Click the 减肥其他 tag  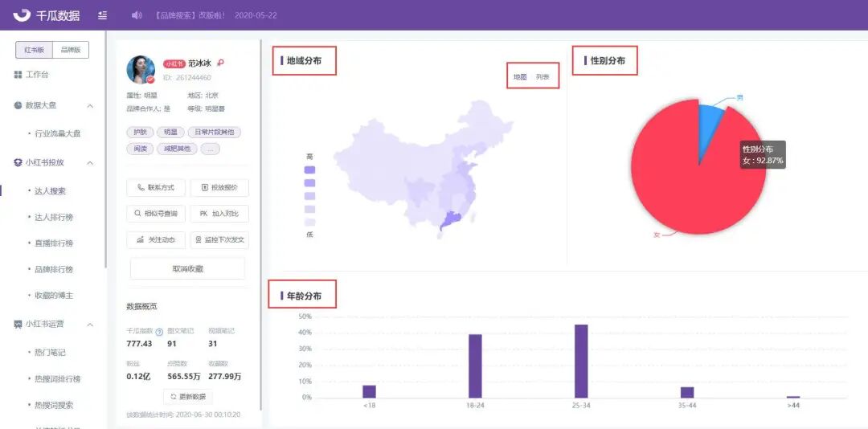[177, 149]
